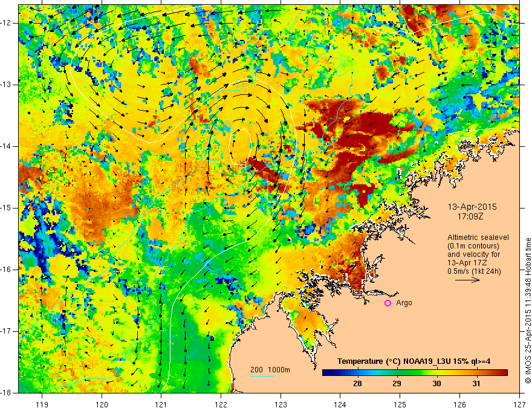The height and width of the screenshot is (411, 532).
Task: Click longitude label 126 on the axis
Action: [x=459, y=404]
